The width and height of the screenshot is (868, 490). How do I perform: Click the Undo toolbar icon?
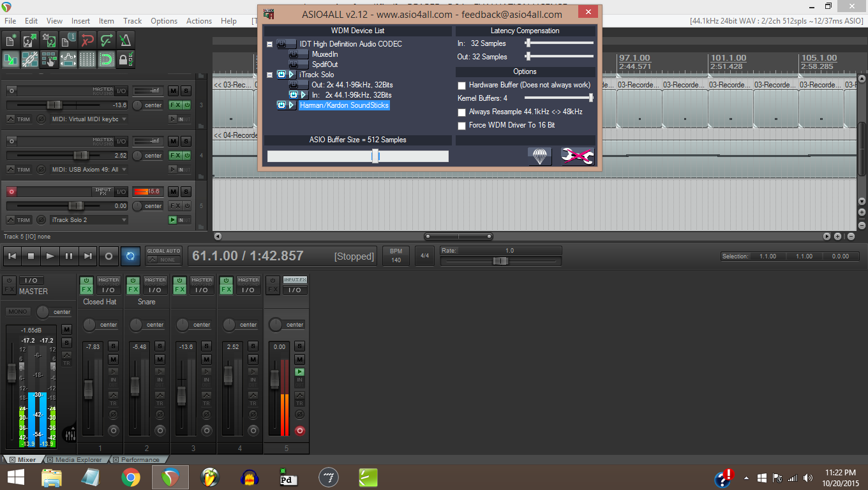tap(87, 40)
